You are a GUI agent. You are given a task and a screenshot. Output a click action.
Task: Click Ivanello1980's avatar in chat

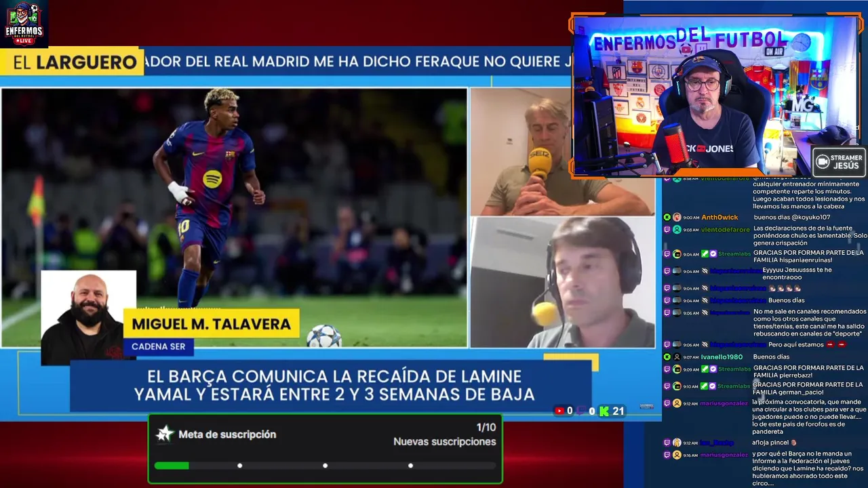677,357
